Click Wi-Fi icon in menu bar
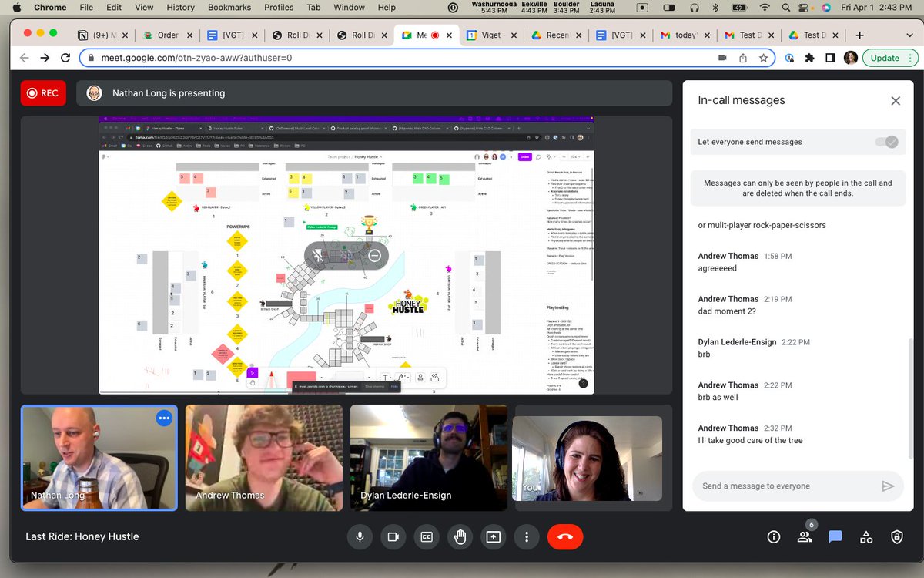The height and width of the screenshot is (578, 924). pos(764,8)
